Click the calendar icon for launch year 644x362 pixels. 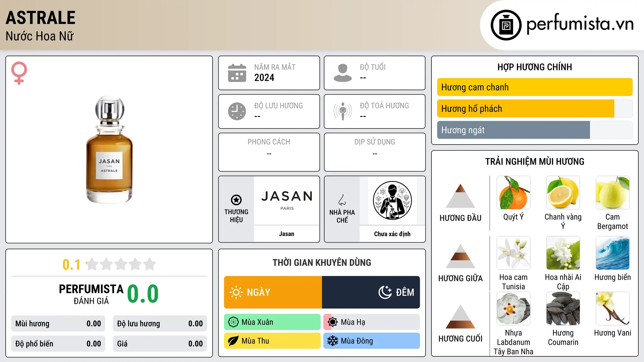click(237, 73)
